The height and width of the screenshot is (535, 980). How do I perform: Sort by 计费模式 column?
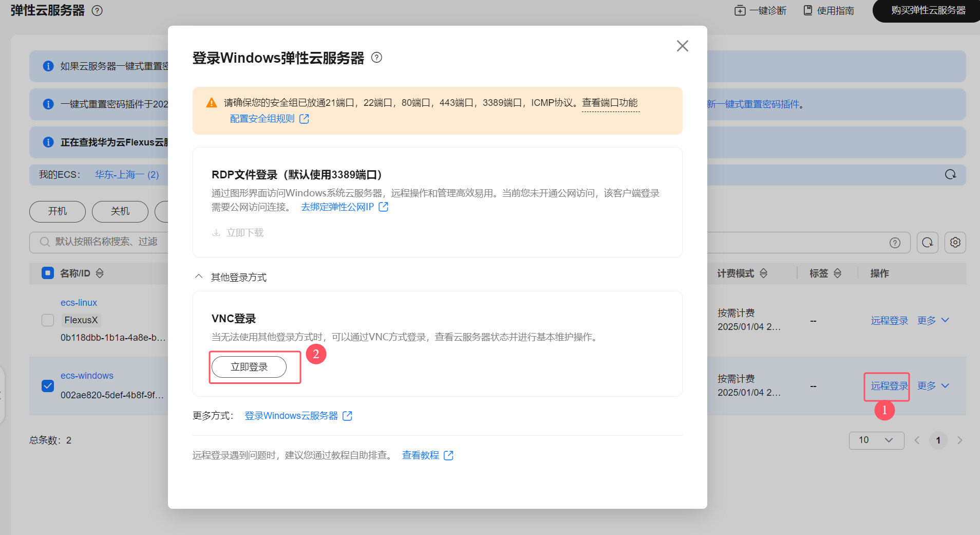pyautogui.click(x=764, y=273)
